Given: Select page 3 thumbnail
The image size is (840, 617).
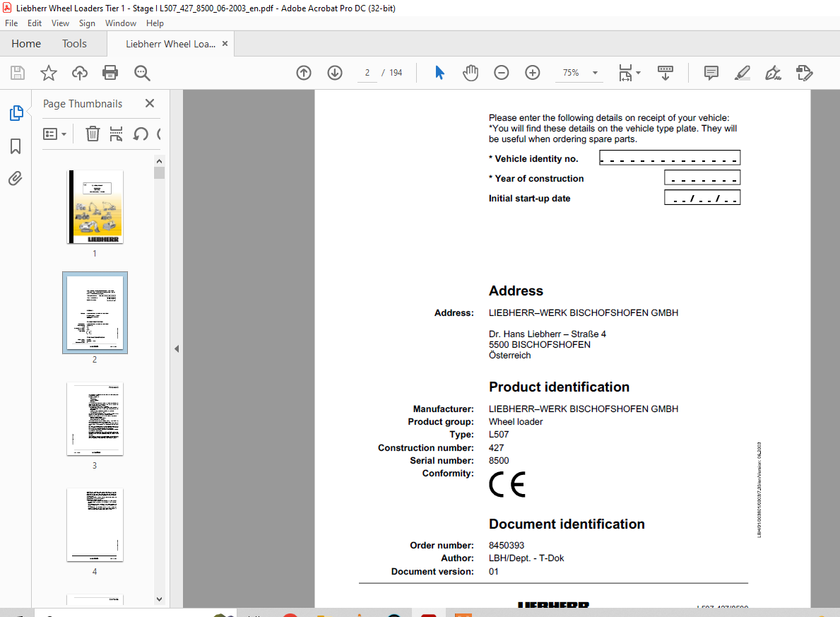Looking at the screenshot, I should click(95, 419).
